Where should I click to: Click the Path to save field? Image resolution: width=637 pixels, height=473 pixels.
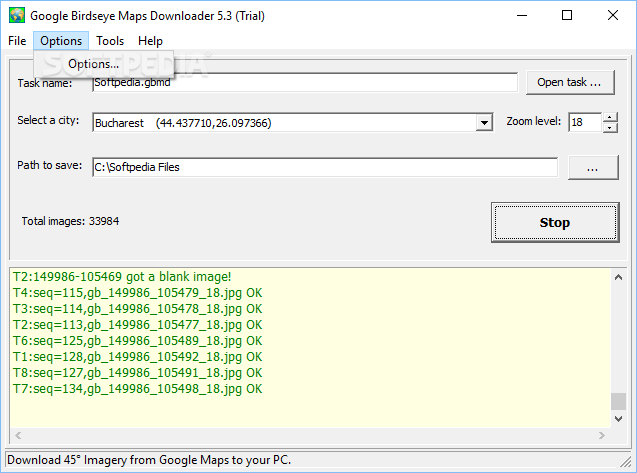(x=325, y=167)
